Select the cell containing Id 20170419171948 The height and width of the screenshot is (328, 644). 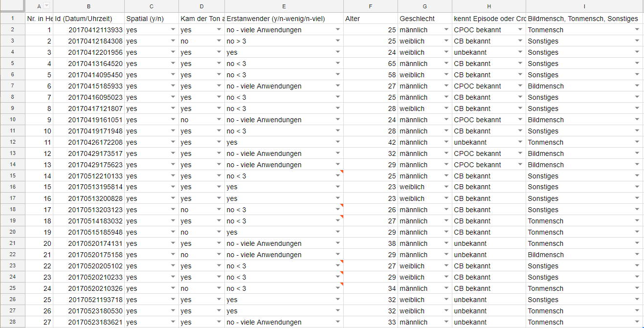(89, 131)
